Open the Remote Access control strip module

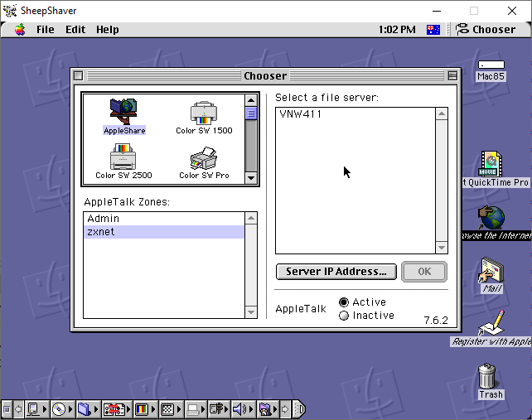(x=219, y=409)
